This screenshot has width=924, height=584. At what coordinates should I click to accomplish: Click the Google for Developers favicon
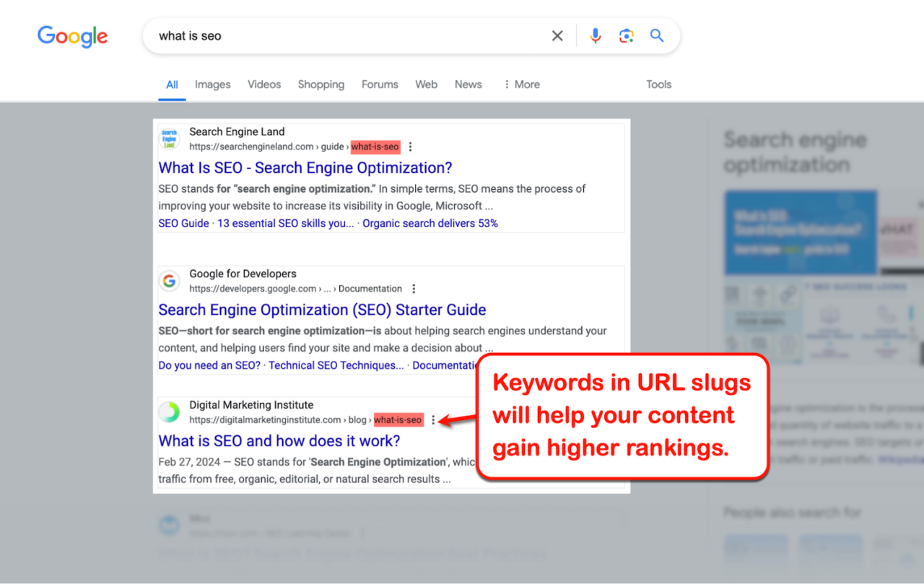point(169,281)
